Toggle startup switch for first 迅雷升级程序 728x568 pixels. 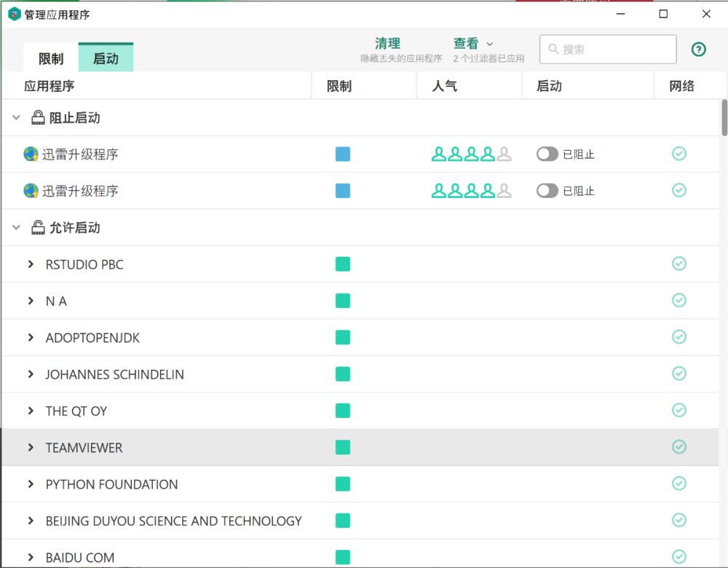[x=547, y=154]
